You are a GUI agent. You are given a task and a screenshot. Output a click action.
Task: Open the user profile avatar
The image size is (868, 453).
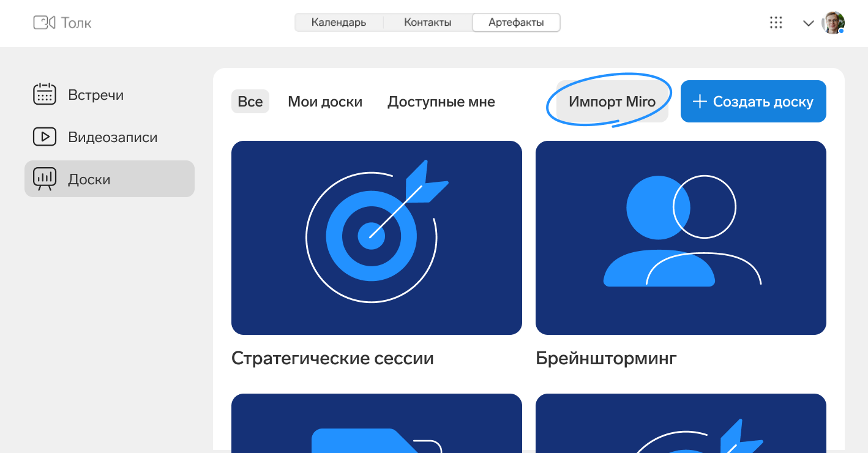833,23
